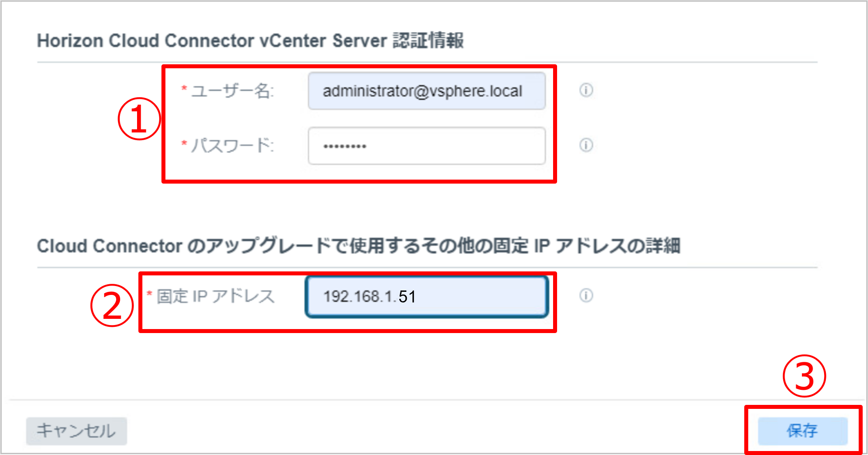Click the パスワード input field
Viewport: 868px width, 455px height.
point(427,146)
